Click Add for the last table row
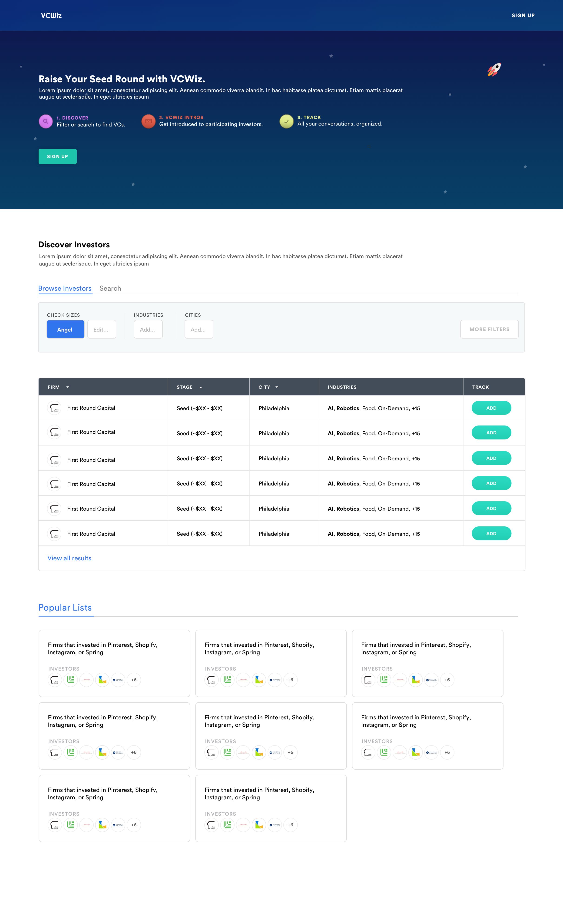This screenshot has width=563, height=924. coord(491,533)
